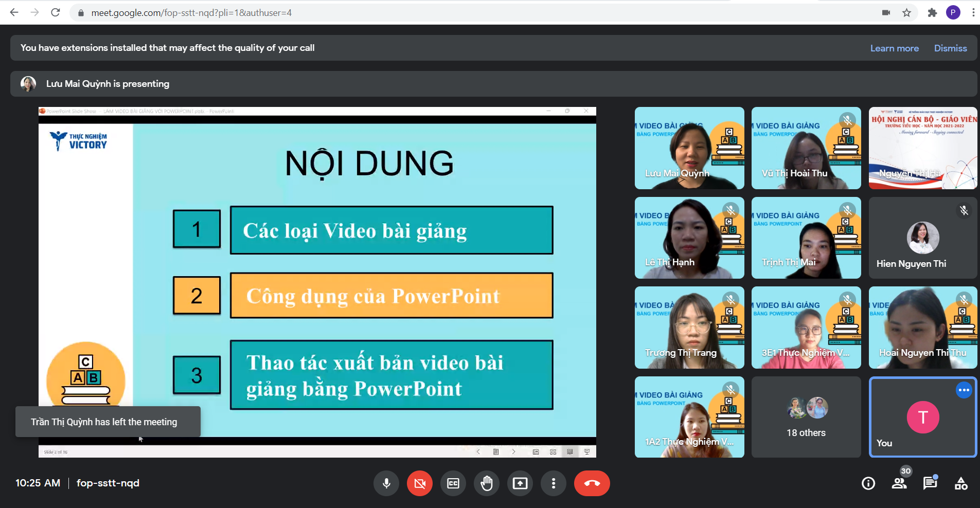This screenshot has width=980, height=508.
Task: Dismiss the extensions warning banner
Action: pyautogui.click(x=950, y=48)
